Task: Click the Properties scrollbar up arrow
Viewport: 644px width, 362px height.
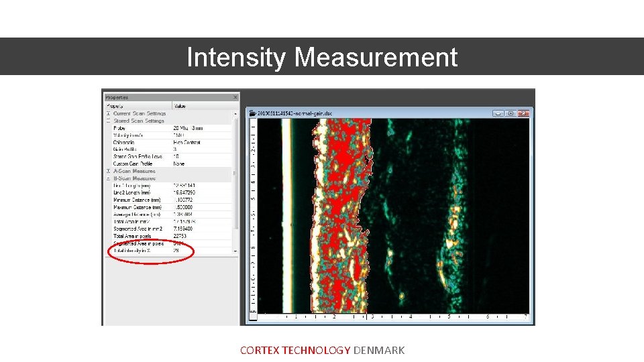Action: 235,114
